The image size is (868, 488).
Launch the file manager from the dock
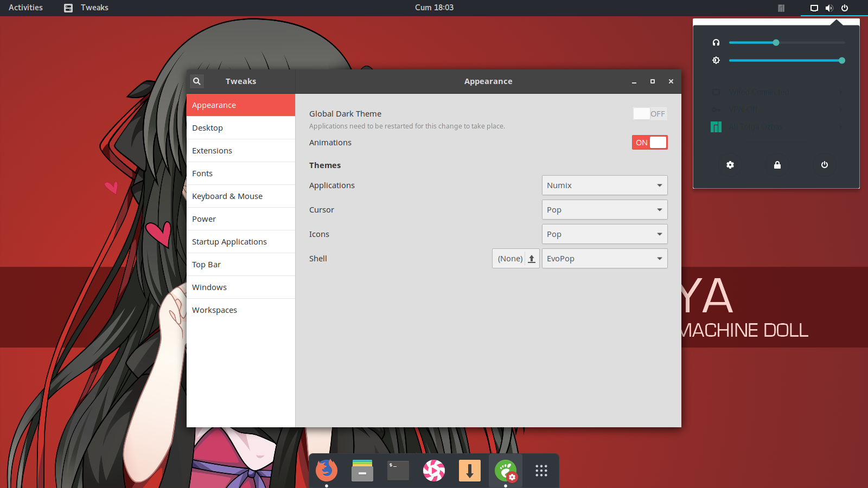pos(362,470)
